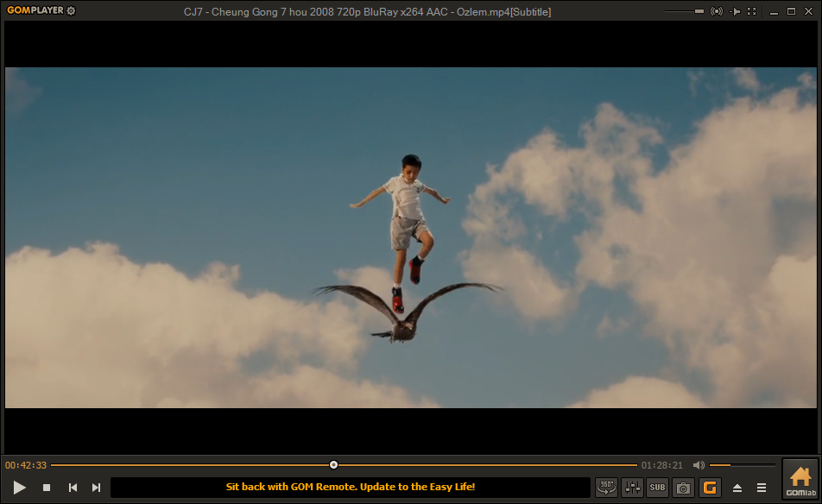Click the CJ7 file name in title bar
This screenshot has height=504, width=822.
[367, 11]
